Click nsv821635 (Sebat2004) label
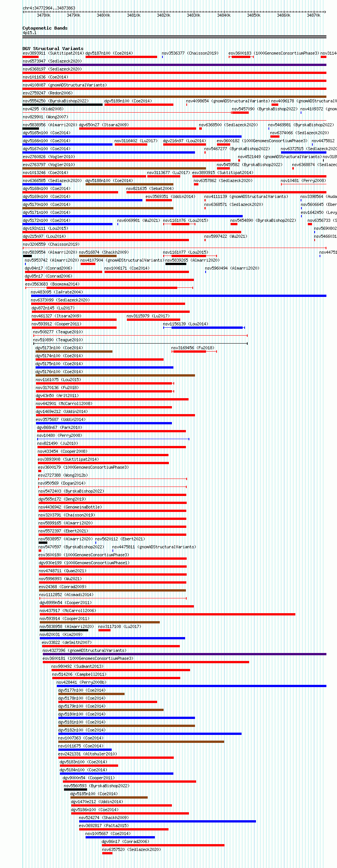This screenshot has height=868, width=337. click(x=150, y=188)
